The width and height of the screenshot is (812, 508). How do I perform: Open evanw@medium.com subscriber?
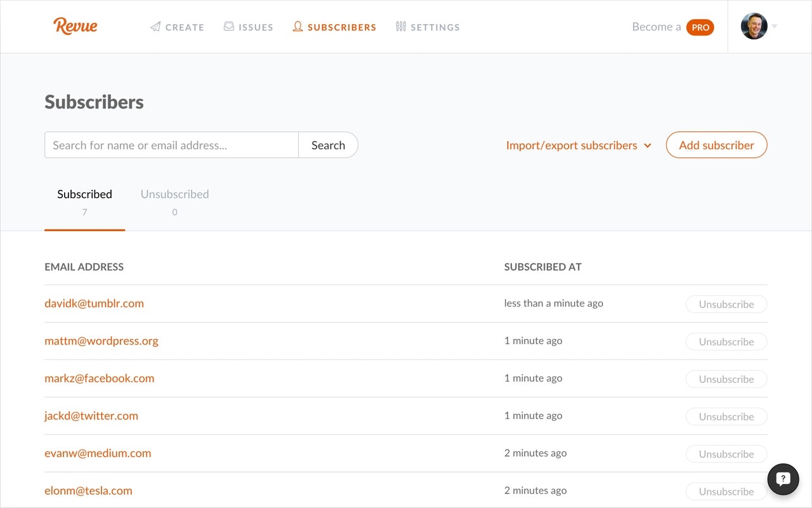click(x=98, y=453)
